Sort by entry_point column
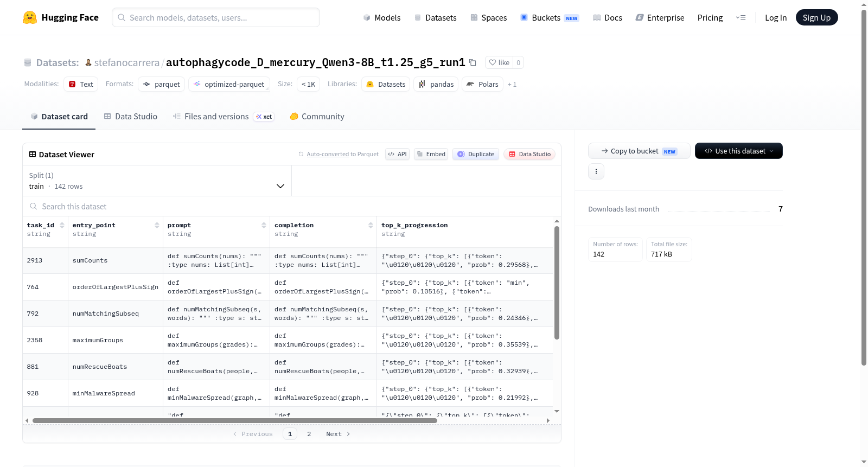This screenshot has width=868, height=467. [157, 225]
